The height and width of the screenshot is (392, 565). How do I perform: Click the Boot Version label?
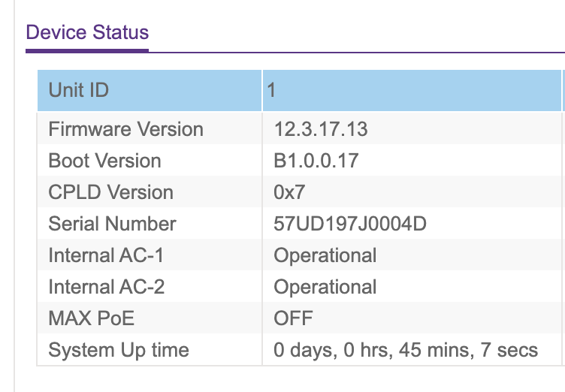pos(104,161)
